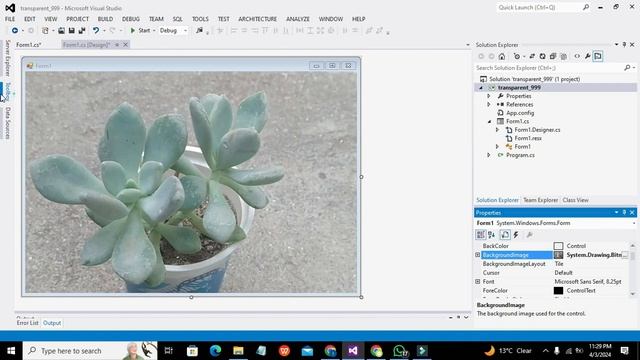Click the Refresh icon in Solution Explorer

coord(542,56)
